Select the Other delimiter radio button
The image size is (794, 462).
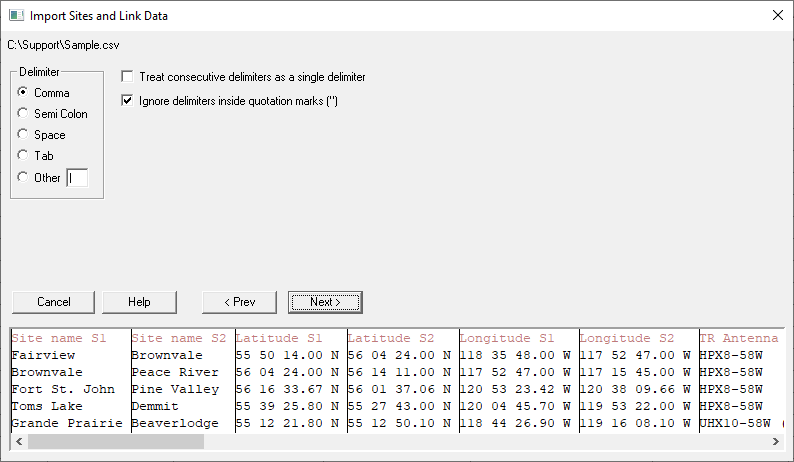[x=23, y=178]
